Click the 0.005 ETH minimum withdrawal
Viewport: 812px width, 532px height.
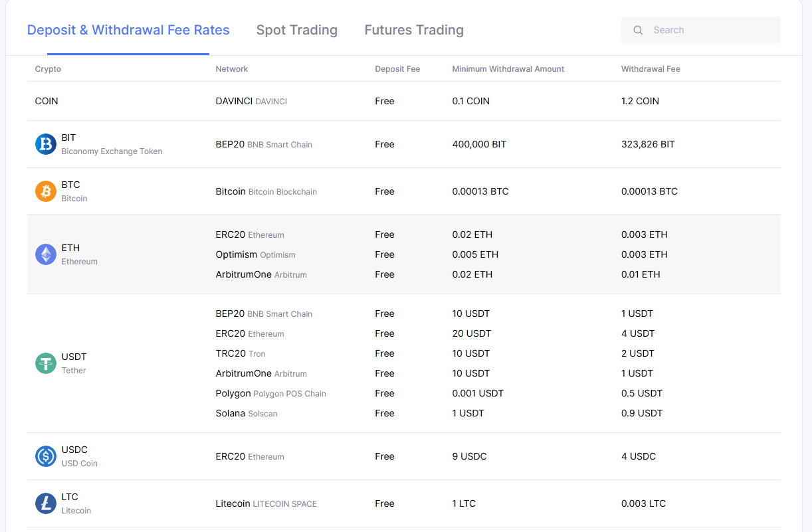475,254
